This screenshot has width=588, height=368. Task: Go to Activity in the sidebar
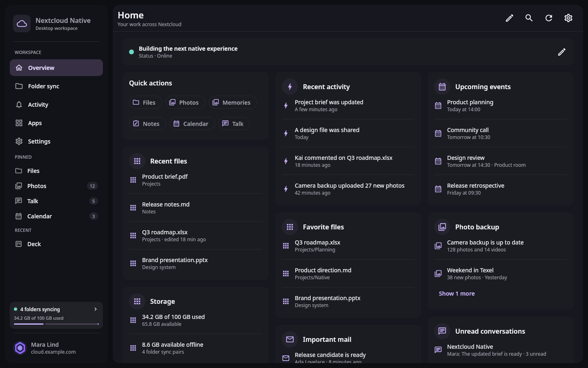pos(56,105)
